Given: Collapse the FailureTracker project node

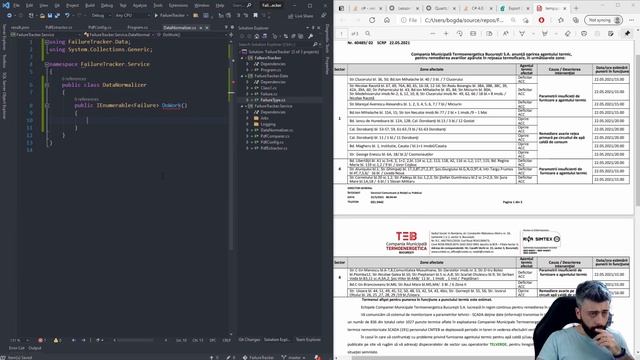Looking at the screenshot, I should 242,58.
